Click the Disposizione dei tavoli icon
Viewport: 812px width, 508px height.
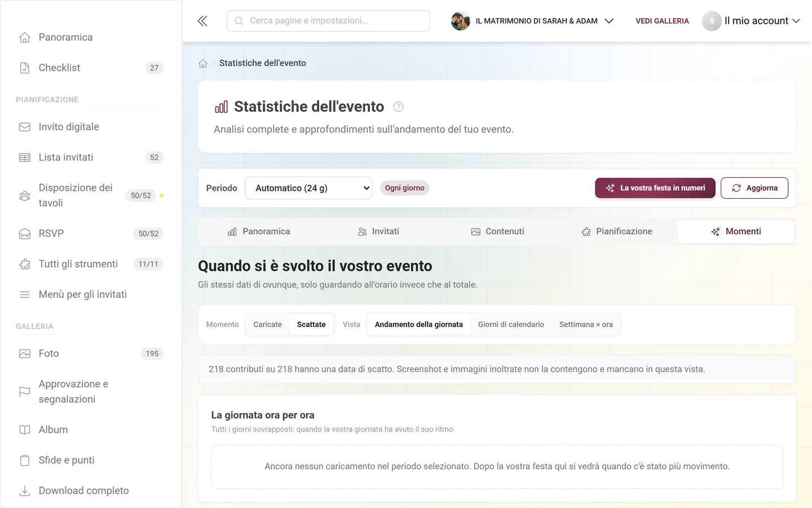(25, 196)
